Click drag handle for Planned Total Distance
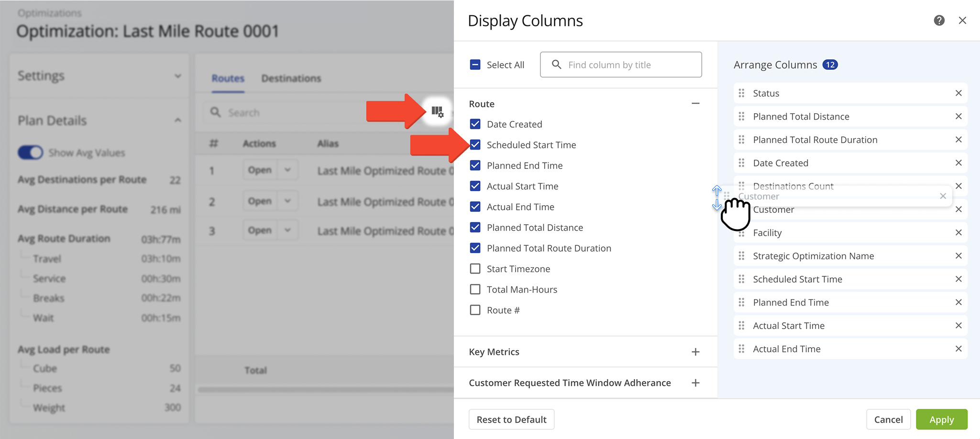980x439 pixels. pos(741,117)
